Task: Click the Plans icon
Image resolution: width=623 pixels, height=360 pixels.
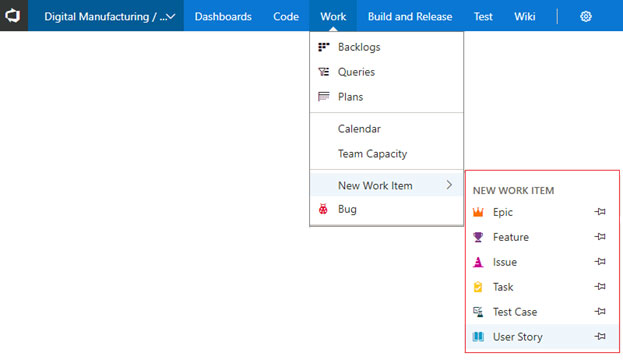Action: (324, 97)
